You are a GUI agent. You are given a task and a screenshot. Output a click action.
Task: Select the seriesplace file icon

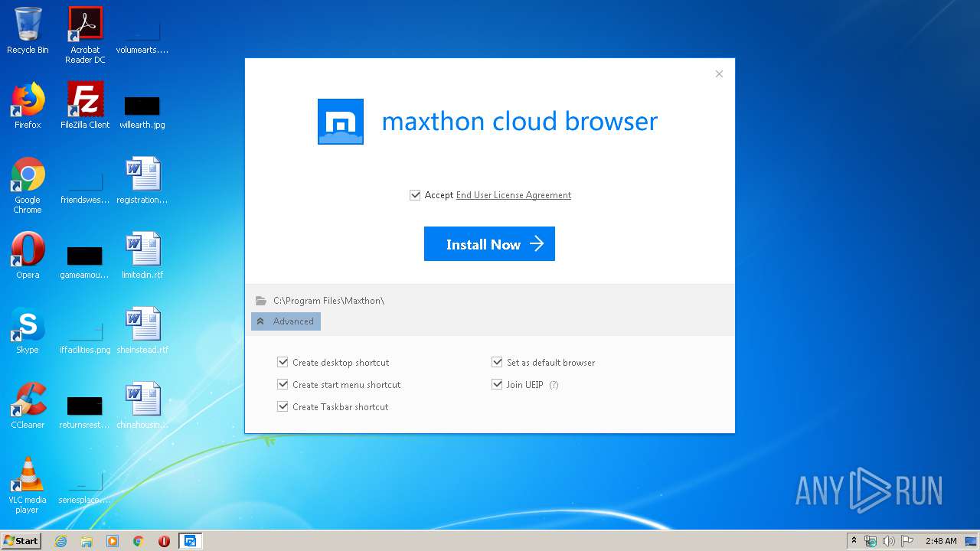coord(85,481)
